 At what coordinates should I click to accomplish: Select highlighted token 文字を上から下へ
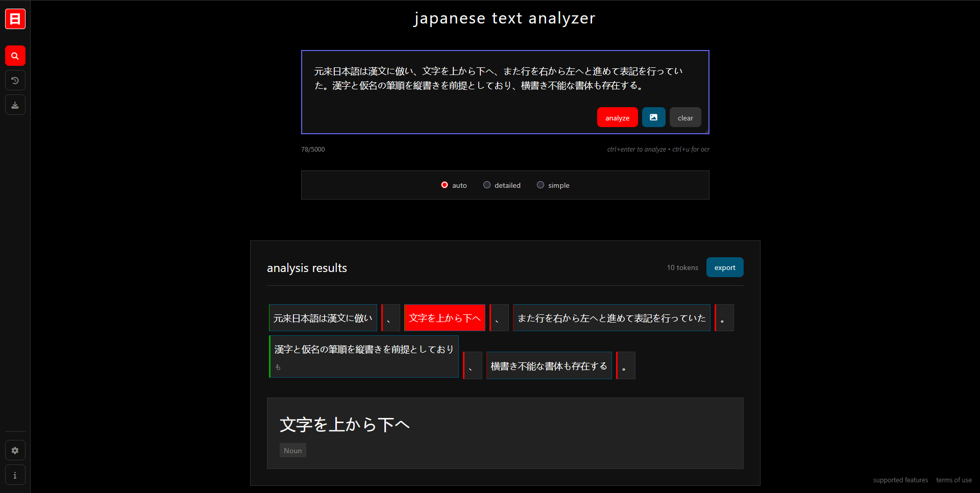(x=445, y=318)
